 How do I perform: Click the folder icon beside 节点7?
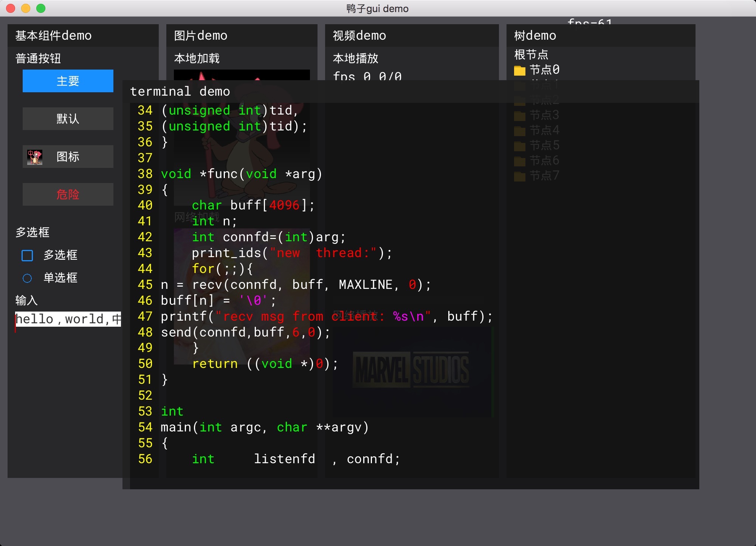519,176
